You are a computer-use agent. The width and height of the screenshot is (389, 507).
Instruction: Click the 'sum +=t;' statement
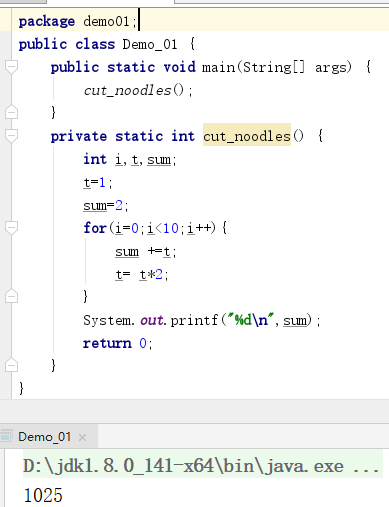click(x=146, y=252)
